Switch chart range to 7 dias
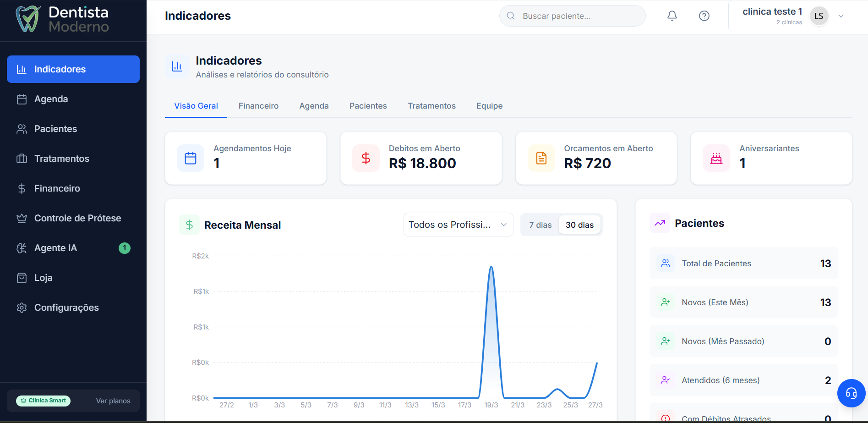 (x=540, y=225)
